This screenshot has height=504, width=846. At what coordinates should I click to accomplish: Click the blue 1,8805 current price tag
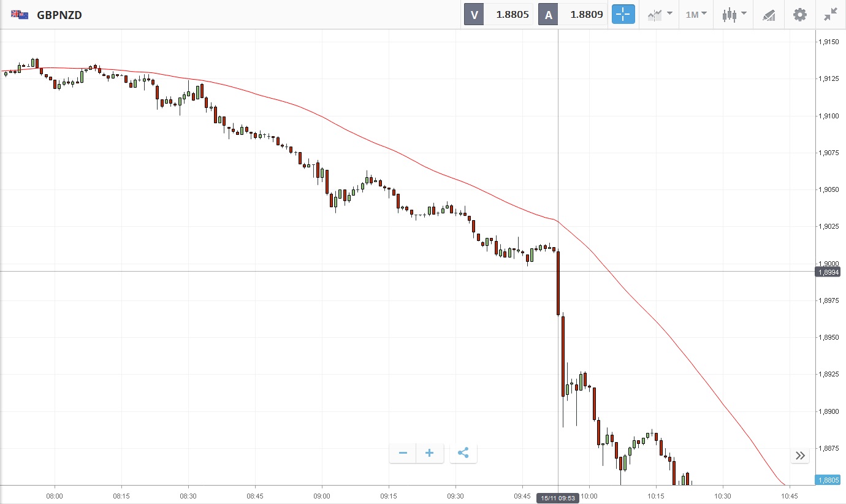[828, 480]
